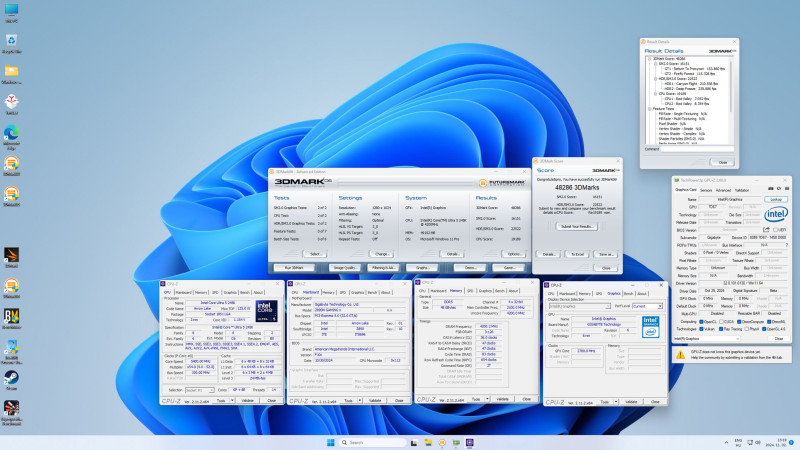Open the Windows Start button
The width and height of the screenshot is (800, 450).
[x=331, y=442]
